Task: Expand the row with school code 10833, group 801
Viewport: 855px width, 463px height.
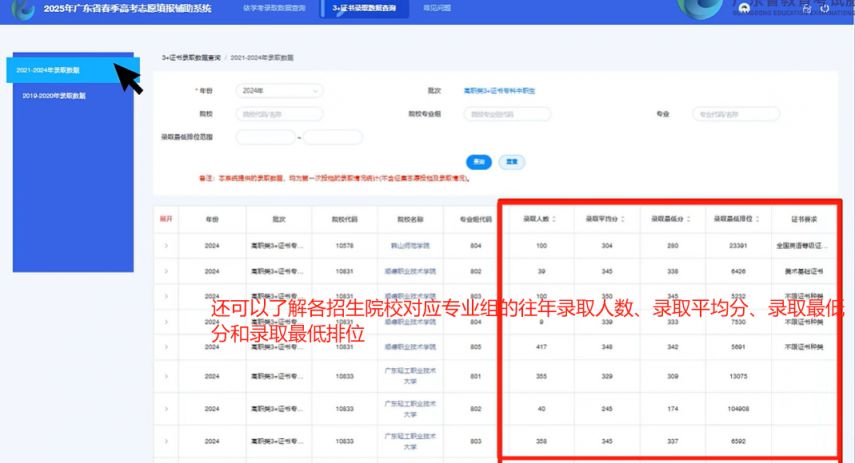Action: pos(166,376)
